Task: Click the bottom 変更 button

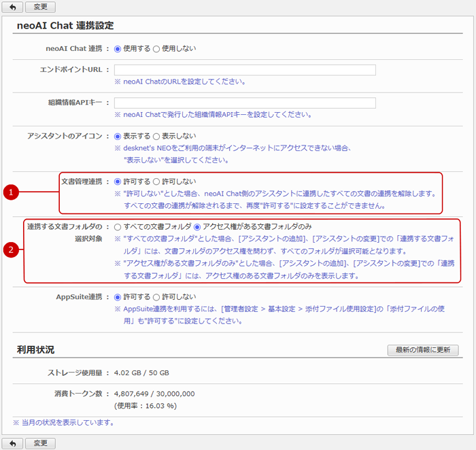Action: click(40, 443)
